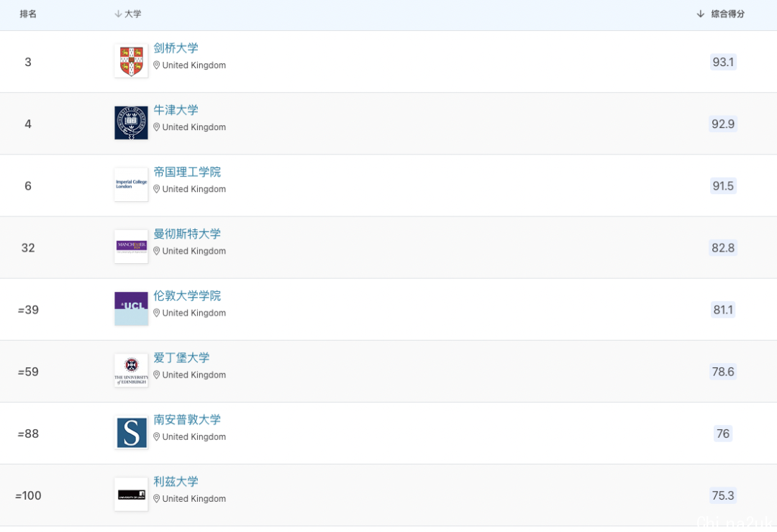
Task: Click the rank =59 cell
Action: (28, 372)
